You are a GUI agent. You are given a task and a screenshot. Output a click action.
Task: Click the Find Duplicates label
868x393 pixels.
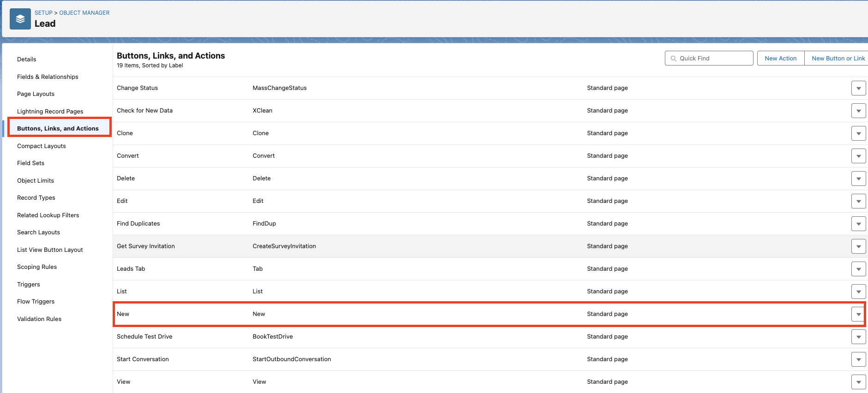pyautogui.click(x=138, y=224)
